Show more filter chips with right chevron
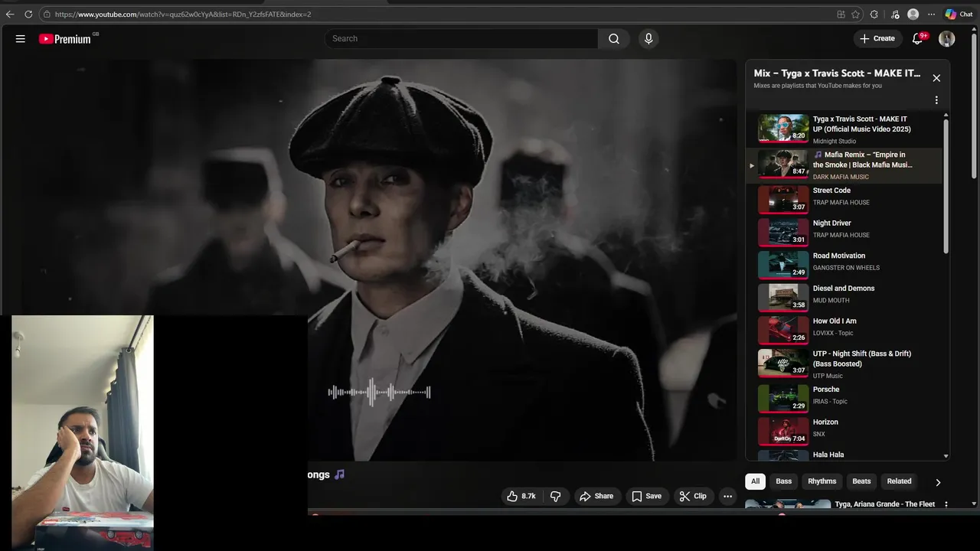This screenshot has width=980, height=551. pyautogui.click(x=938, y=482)
